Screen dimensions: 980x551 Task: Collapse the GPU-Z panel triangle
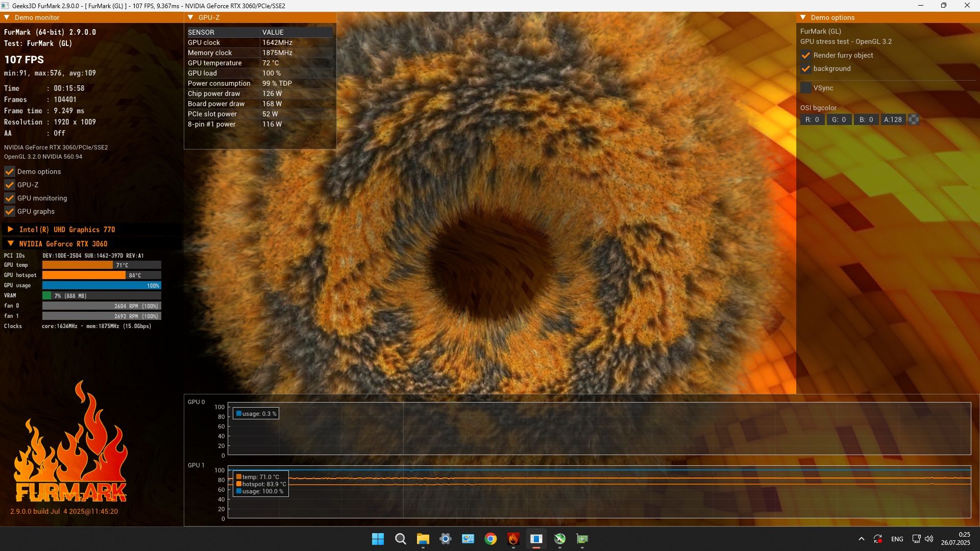click(x=191, y=17)
